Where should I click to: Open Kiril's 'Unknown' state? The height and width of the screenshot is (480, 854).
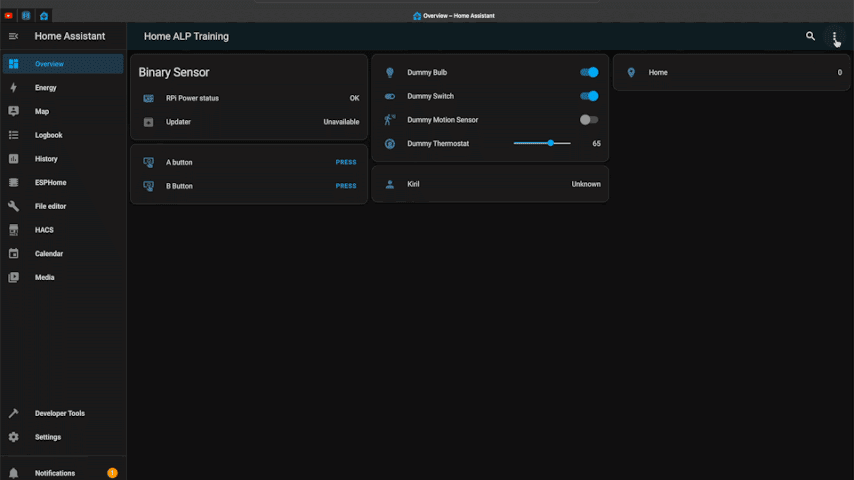click(x=586, y=184)
